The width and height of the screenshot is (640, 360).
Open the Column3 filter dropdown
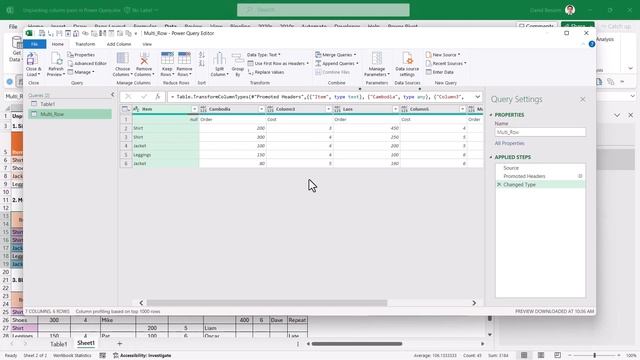(x=328, y=109)
